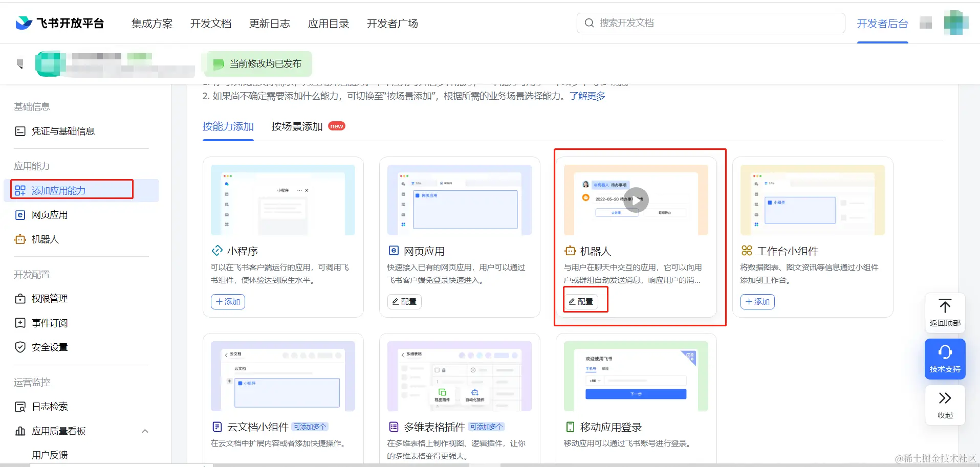Click the 当前修改均已发布 status badge

tap(257, 64)
